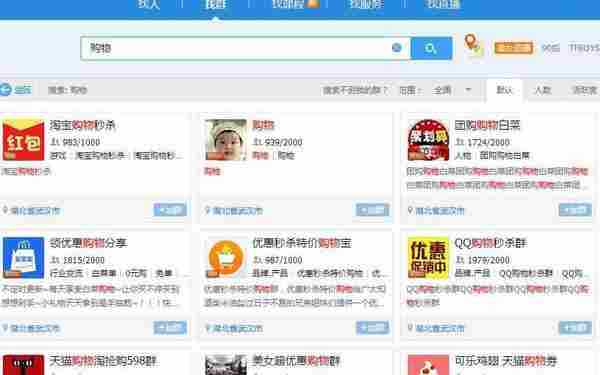Sort results by 默认 tab
The image size is (600, 375).
(504, 90)
